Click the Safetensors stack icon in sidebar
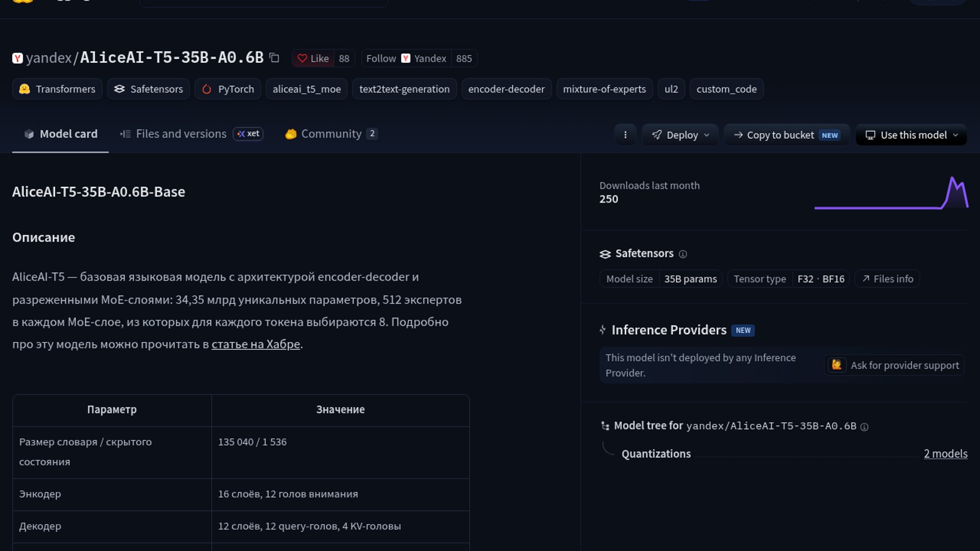Screen dimensions: 980x551 [605, 254]
